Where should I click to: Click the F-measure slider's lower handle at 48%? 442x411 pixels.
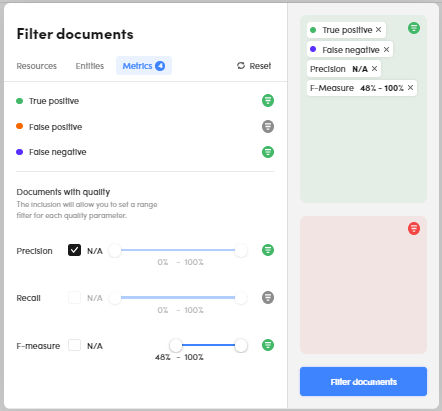click(x=176, y=345)
